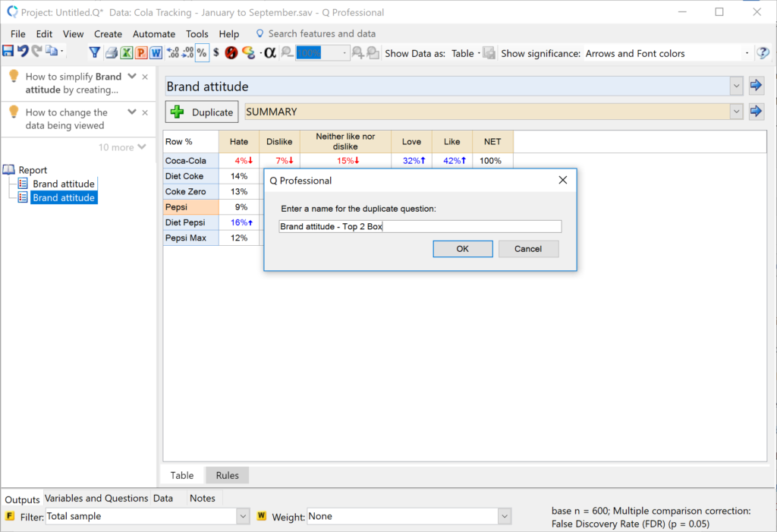Export to Excel from the toolbar
Viewport: 777px width, 532px height.
(x=127, y=52)
